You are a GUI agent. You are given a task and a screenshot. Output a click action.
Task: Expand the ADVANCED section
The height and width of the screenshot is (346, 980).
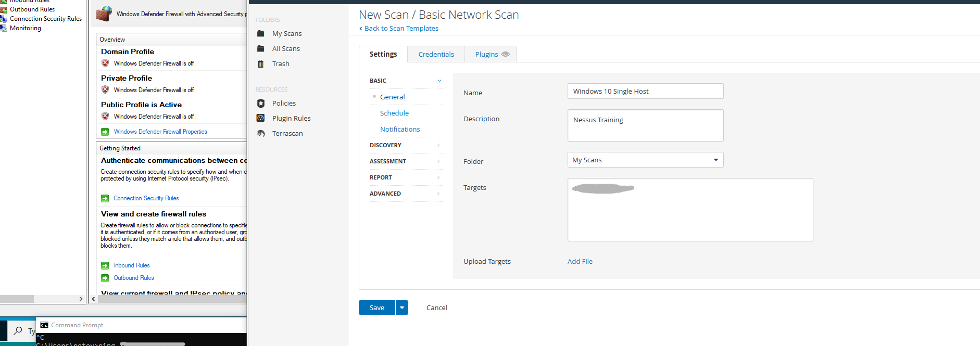[x=406, y=194]
